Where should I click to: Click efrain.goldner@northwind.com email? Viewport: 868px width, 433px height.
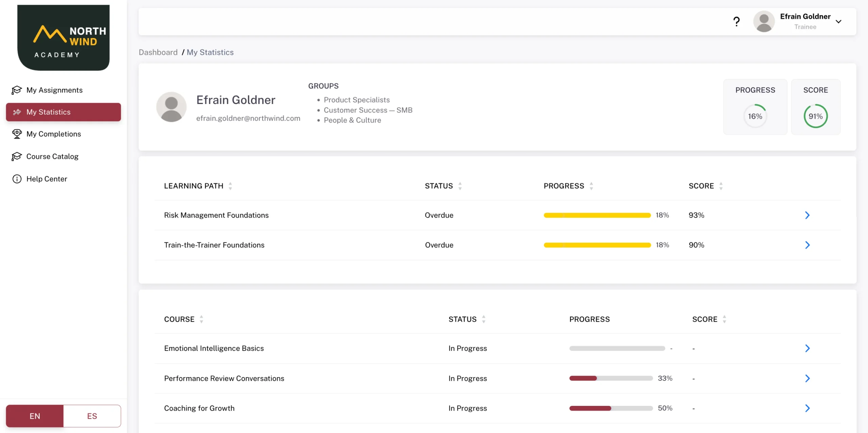click(x=248, y=118)
